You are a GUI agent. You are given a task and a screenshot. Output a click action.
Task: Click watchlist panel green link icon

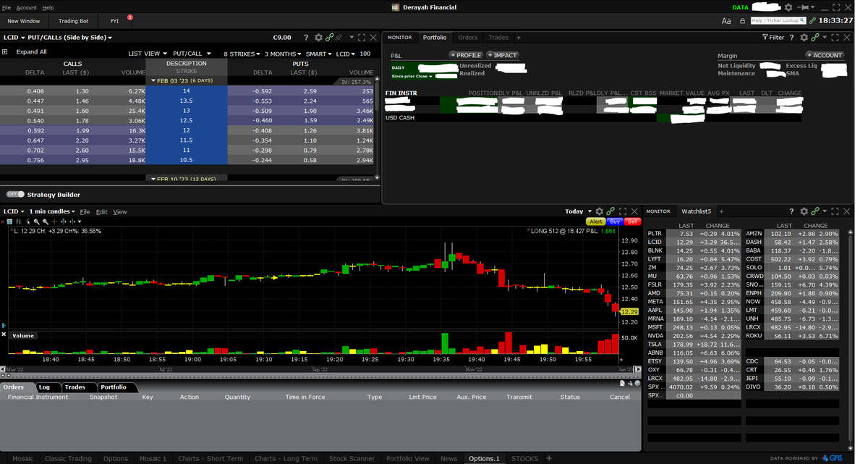tap(815, 211)
